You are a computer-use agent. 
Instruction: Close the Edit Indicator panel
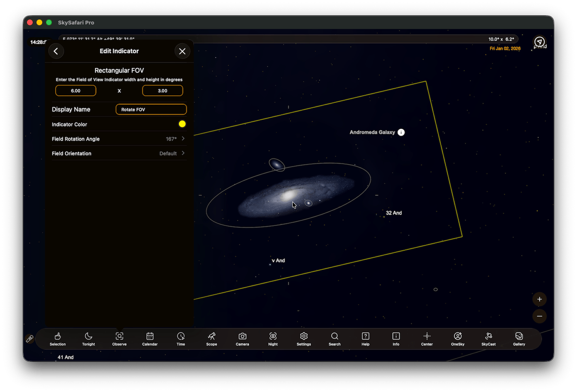coord(182,51)
